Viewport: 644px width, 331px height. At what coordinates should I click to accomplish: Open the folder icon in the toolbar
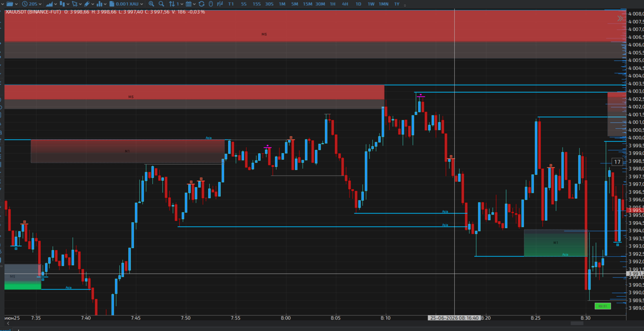coord(10,3)
